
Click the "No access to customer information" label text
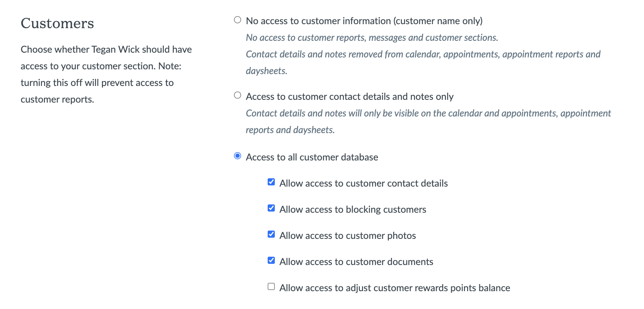[364, 21]
